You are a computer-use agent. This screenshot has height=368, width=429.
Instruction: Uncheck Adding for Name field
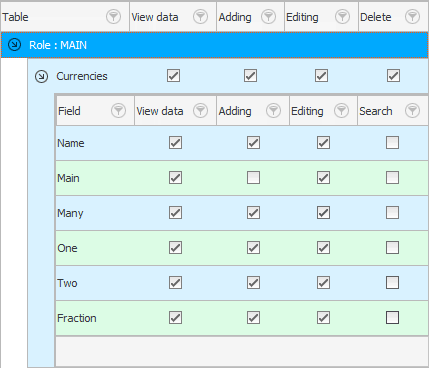[x=253, y=143]
